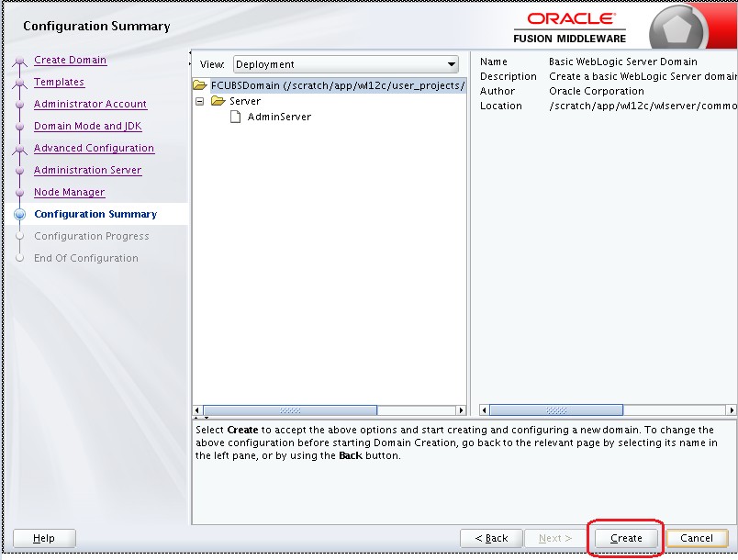Click the Oracle pentagon logo badge
Screen dimensions: 738x560
point(676,29)
